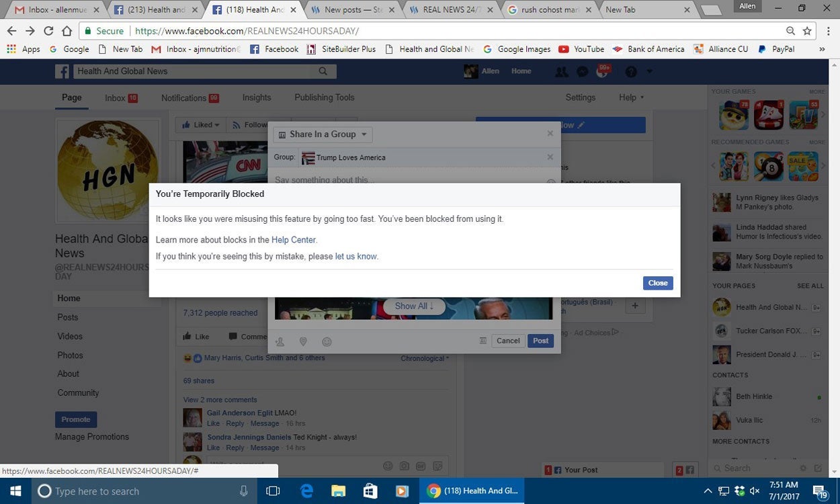Click the Facebook logo icon
The height and width of the screenshot is (504, 840).
(x=62, y=71)
